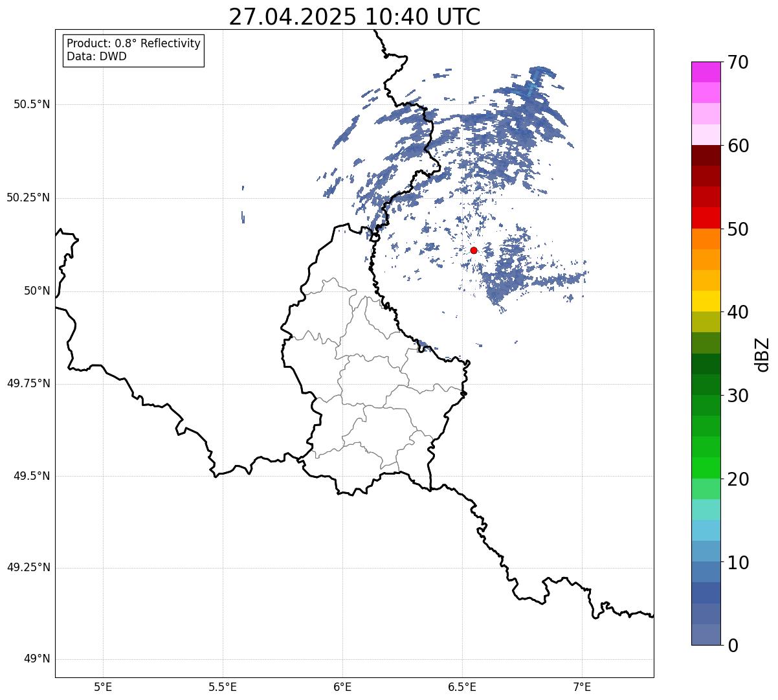Screen dimensions: 778x700
Task: Click the latitude label 49.5°N
Action: pyautogui.click(x=32, y=476)
